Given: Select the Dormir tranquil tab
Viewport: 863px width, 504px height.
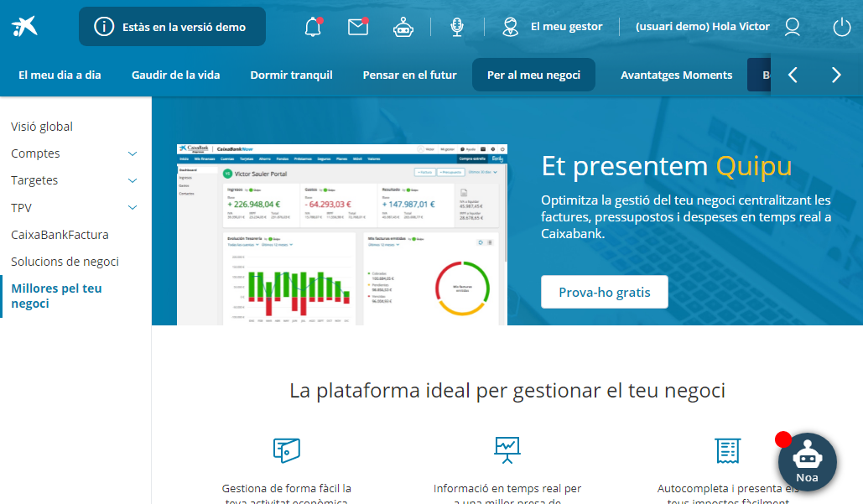Looking at the screenshot, I should [291, 75].
